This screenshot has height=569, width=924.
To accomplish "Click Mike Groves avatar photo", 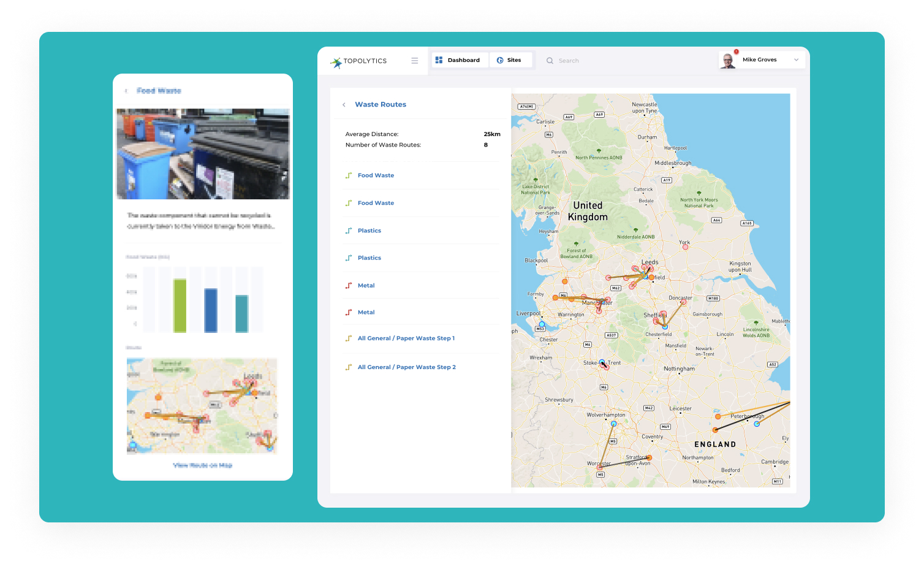I will pyautogui.click(x=728, y=60).
